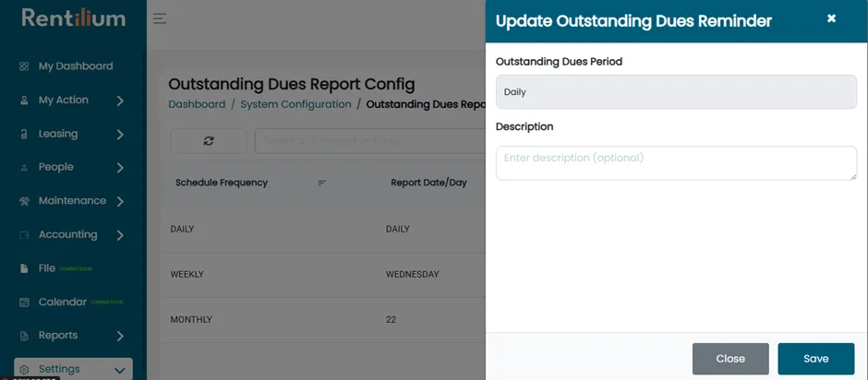Go to System Configuration breadcrumb link

[x=295, y=104]
